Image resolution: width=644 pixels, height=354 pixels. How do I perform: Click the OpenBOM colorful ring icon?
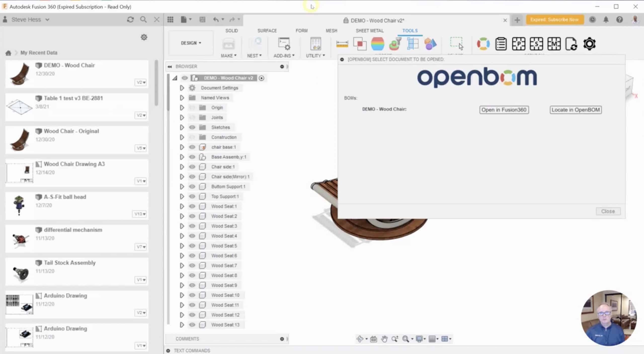[483, 44]
